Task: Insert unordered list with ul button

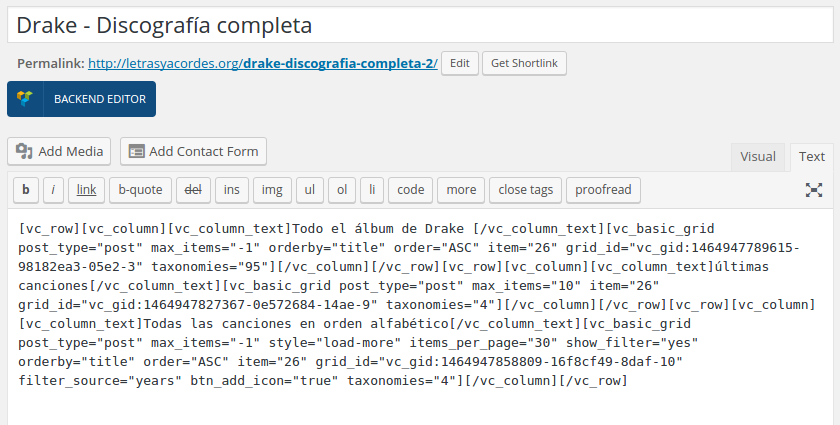Action: pyautogui.click(x=310, y=190)
